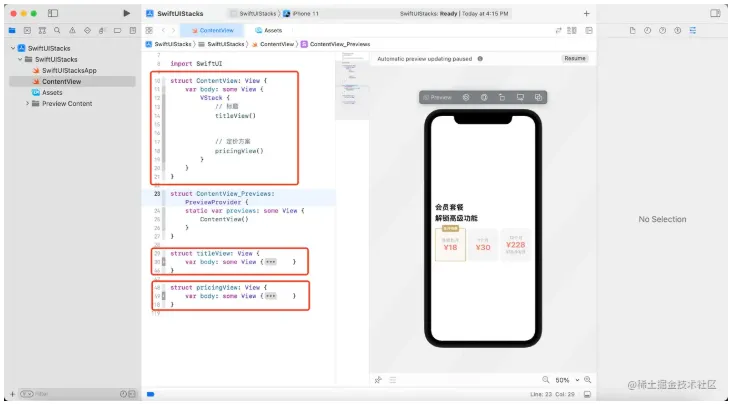Open the Symbol navigator
730x404 pixels.
click(x=42, y=31)
